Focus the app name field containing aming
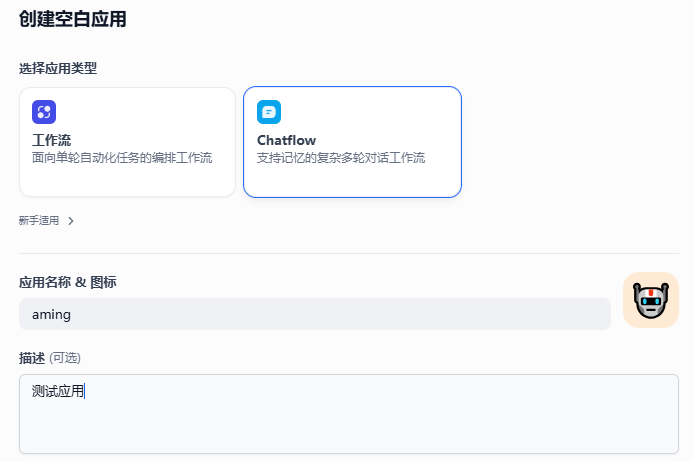Viewport: 698px width, 462px height. coord(315,314)
